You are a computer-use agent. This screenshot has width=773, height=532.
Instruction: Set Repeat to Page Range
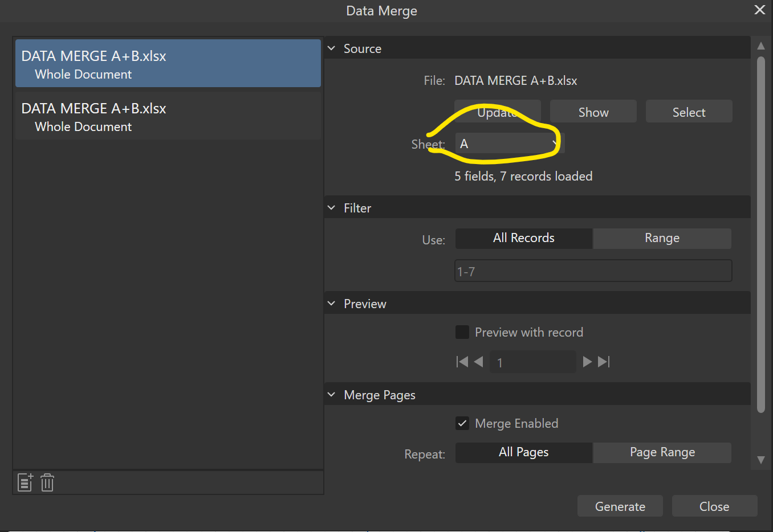[x=662, y=452]
